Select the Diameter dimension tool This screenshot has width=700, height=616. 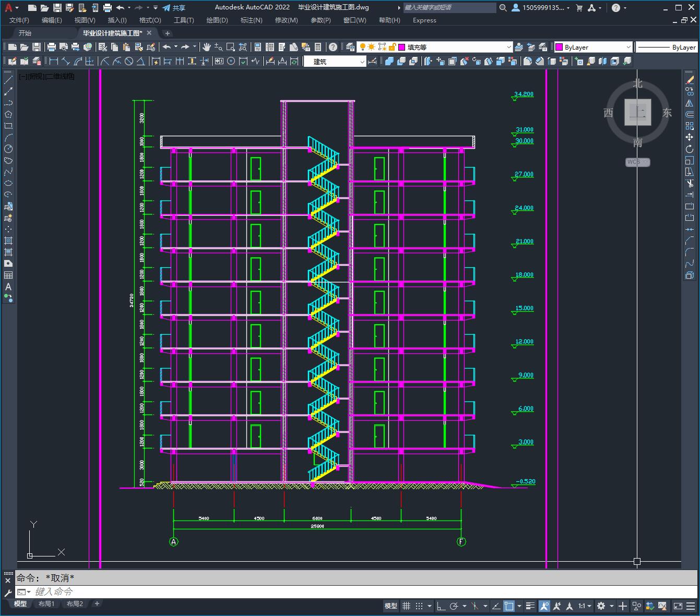click(129, 61)
